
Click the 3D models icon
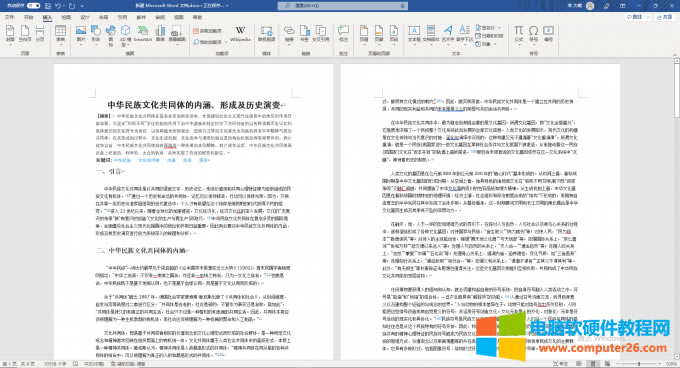click(x=125, y=35)
